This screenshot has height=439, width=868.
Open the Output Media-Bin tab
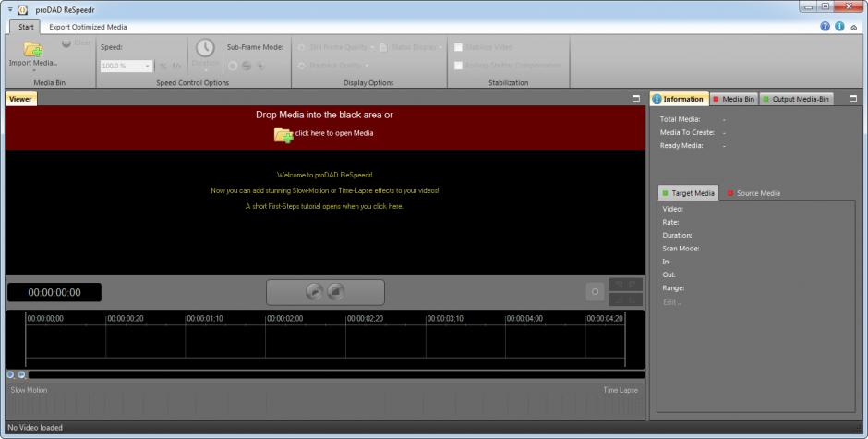pyautogui.click(x=796, y=99)
